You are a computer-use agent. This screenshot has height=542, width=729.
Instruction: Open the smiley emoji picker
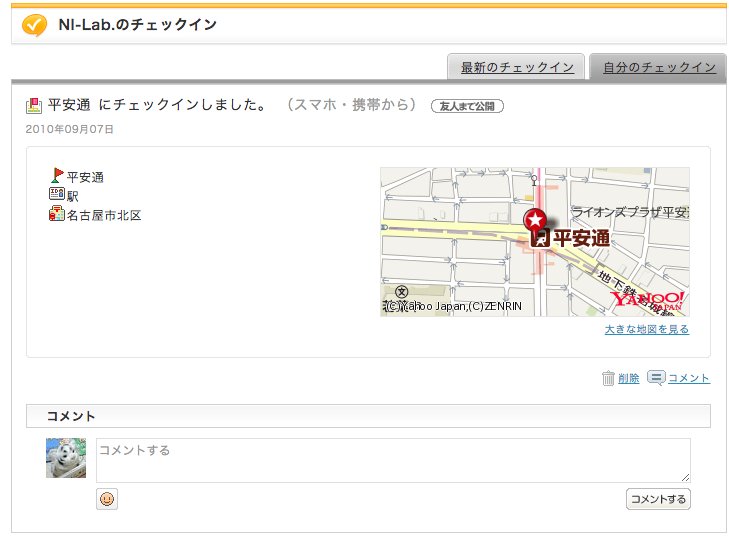click(107, 499)
